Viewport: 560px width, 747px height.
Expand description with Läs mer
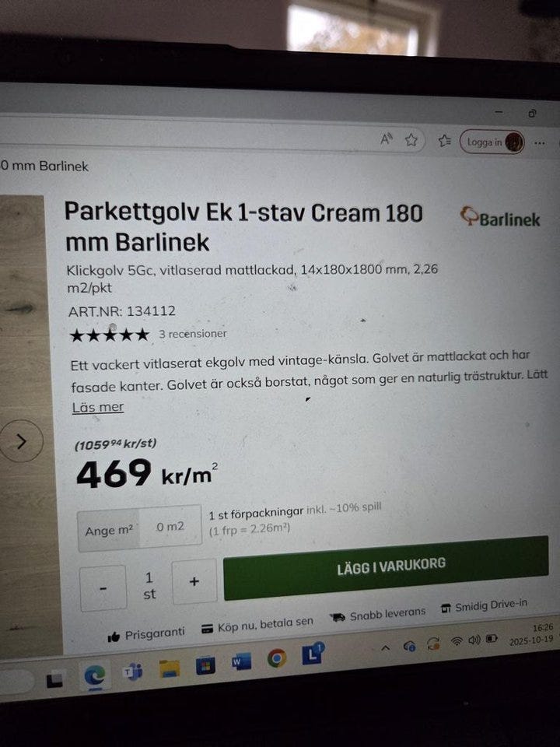point(98,407)
